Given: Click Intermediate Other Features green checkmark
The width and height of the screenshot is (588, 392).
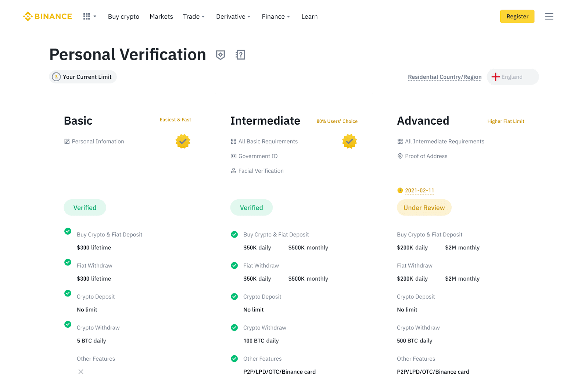Looking at the screenshot, I should click(x=234, y=359).
